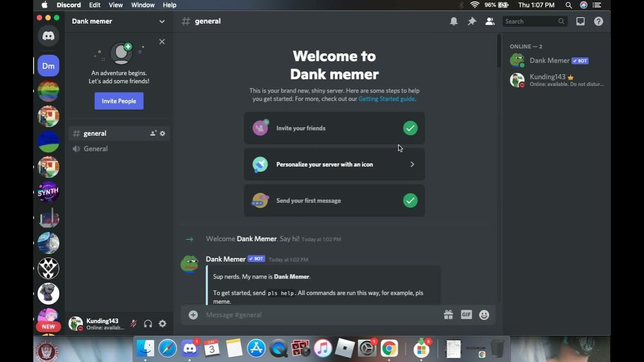Jump to NEW unread servers badge

(48, 326)
